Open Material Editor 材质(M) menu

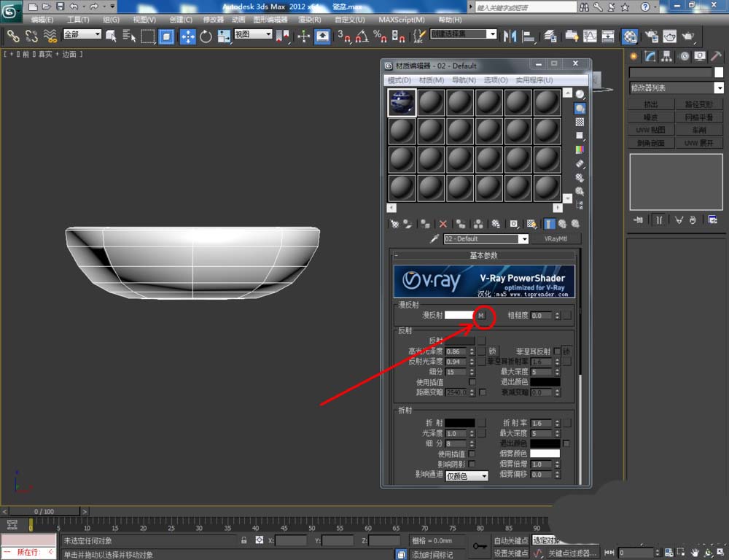tap(432, 80)
